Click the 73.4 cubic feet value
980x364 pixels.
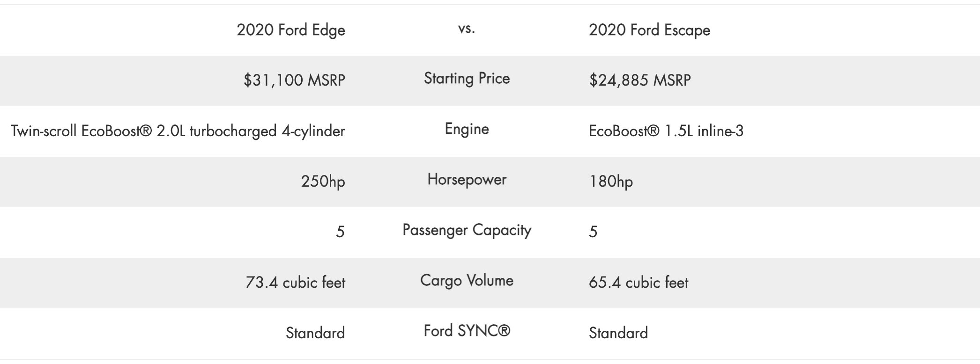click(x=295, y=283)
